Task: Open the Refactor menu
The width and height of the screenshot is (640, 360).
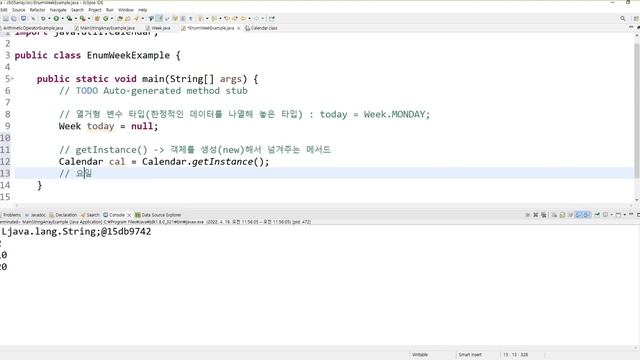Action: tap(37, 10)
